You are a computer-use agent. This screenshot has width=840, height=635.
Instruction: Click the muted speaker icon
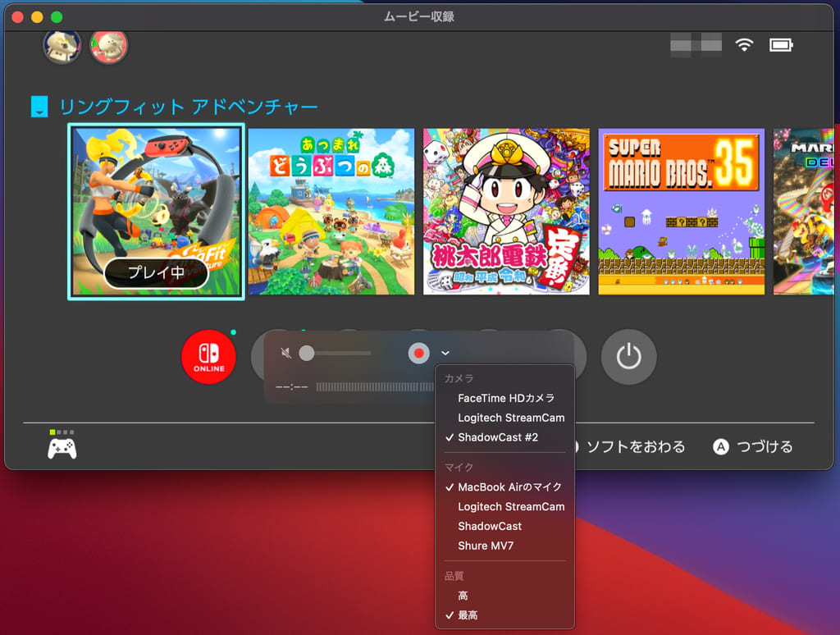click(286, 353)
